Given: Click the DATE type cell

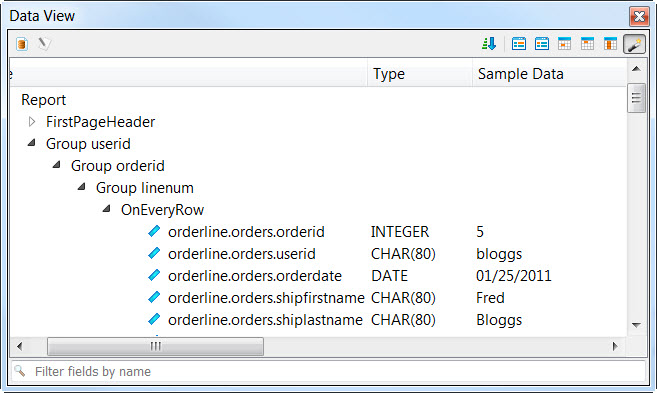Looking at the screenshot, I should click(x=389, y=276).
